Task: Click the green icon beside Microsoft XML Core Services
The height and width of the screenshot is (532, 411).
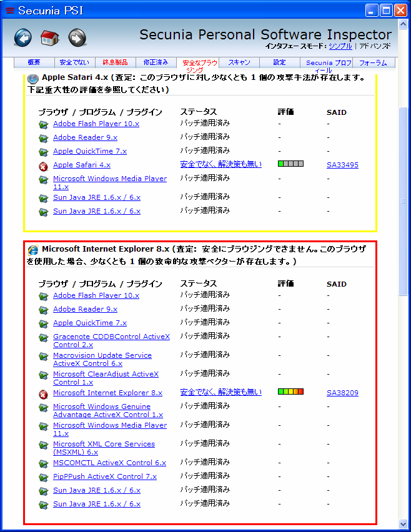Action: tap(43, 445)
